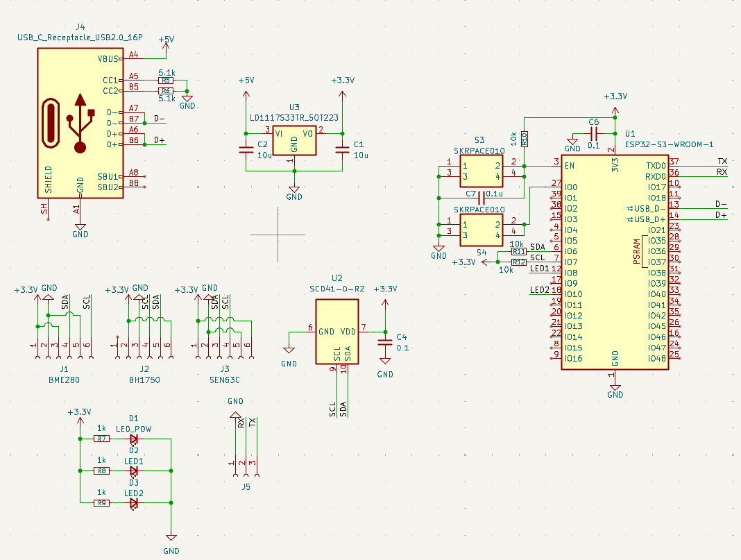Screen dimensions: 741x560
Task: Select the S3 SKRPACE010 switch body
Action: [x=482, y=171]
